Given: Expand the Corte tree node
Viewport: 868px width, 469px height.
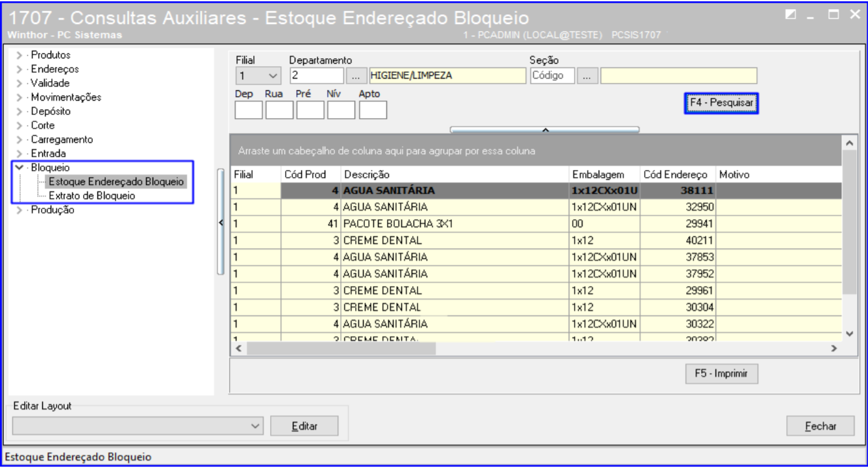Looking at the screenshot, I should (18, 125).
